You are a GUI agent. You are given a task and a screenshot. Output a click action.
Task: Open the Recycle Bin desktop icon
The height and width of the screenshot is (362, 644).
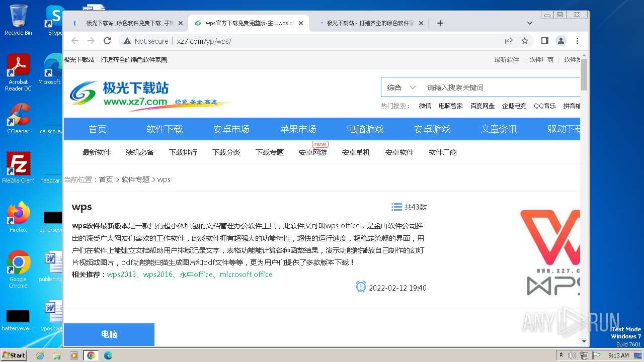pyautogui.click(x=18, y=20)
